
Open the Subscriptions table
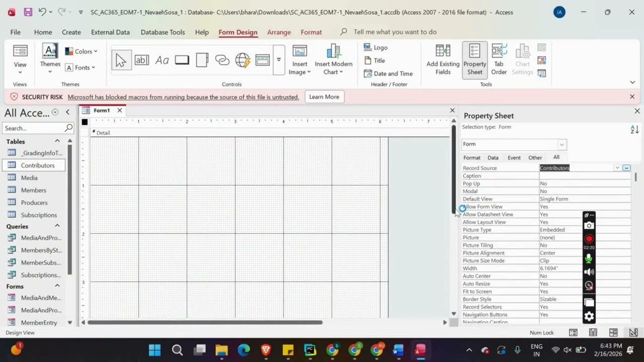click(x=34, y=215)
